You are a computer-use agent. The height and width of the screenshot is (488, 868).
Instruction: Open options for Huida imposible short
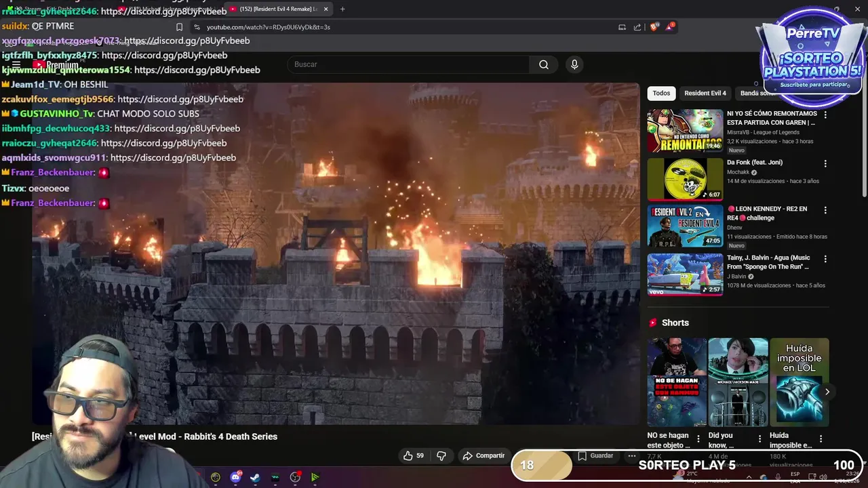[x=821, y=439]
